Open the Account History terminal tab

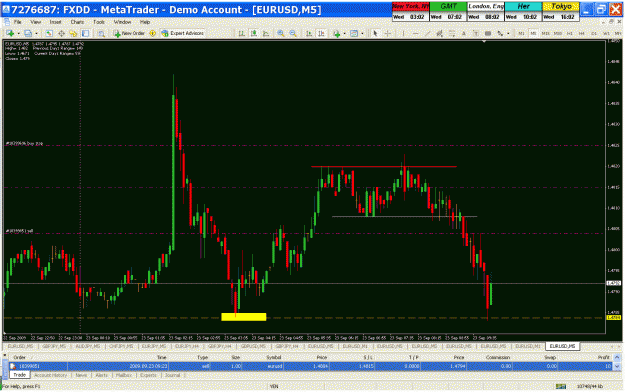[x=51, y=375]
